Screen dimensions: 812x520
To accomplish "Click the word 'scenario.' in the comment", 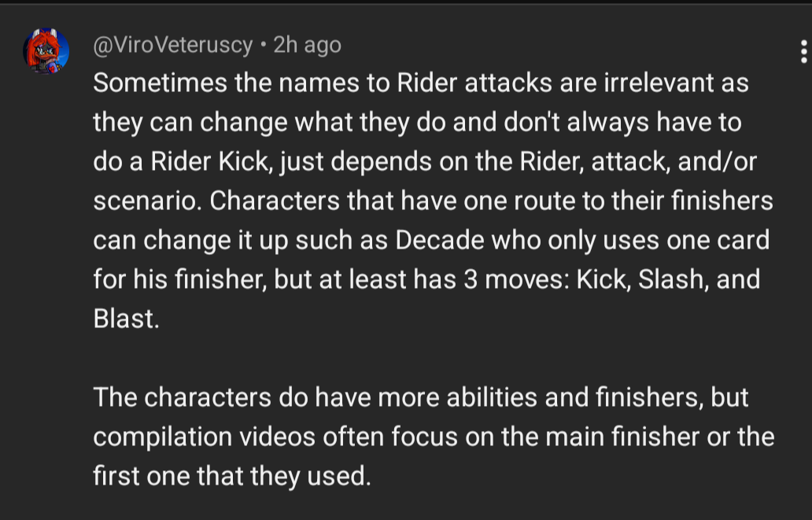I will pyautogui.click(x=148, y=201).
